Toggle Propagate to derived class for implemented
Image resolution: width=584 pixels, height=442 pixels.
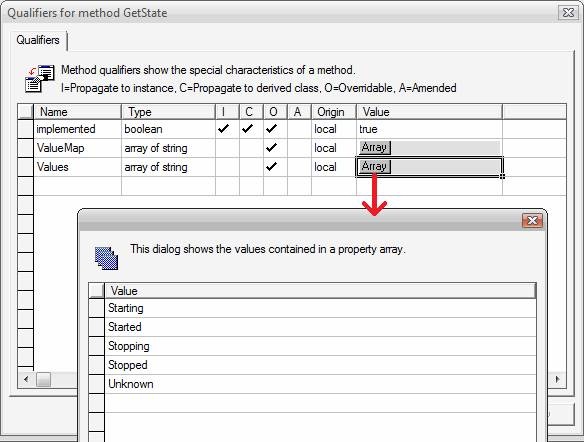click(x=247, y=129)
